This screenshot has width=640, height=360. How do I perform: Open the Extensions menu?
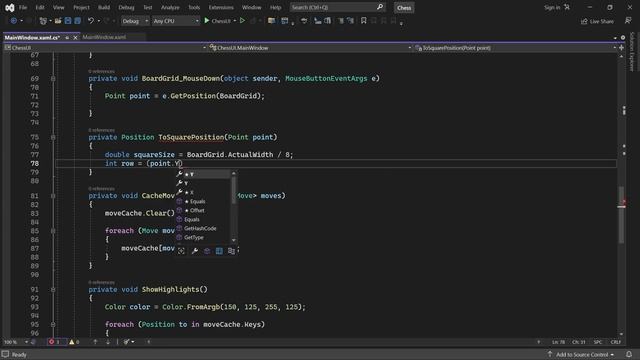(x=221, y=7)
